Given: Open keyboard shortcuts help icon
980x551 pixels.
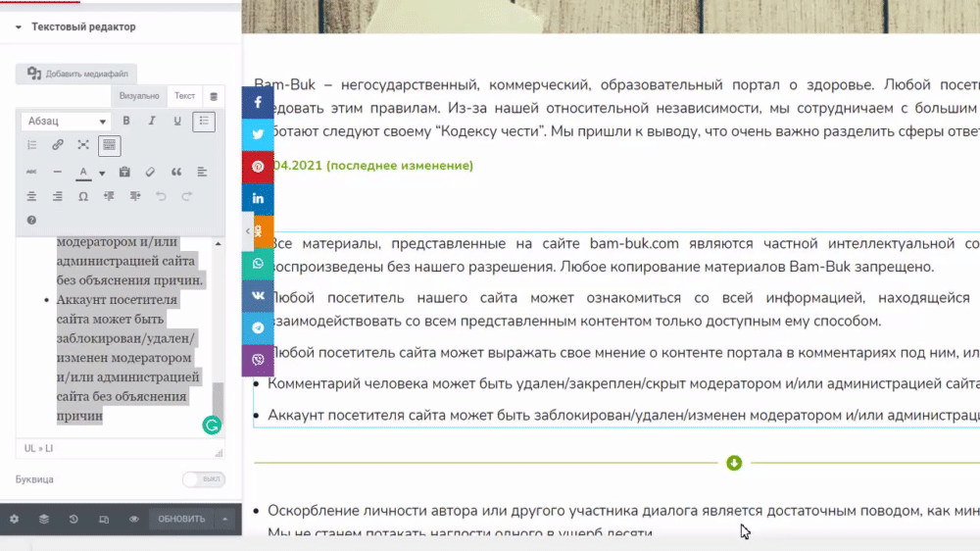Looking at the screenshot, I should coord(31,221).
